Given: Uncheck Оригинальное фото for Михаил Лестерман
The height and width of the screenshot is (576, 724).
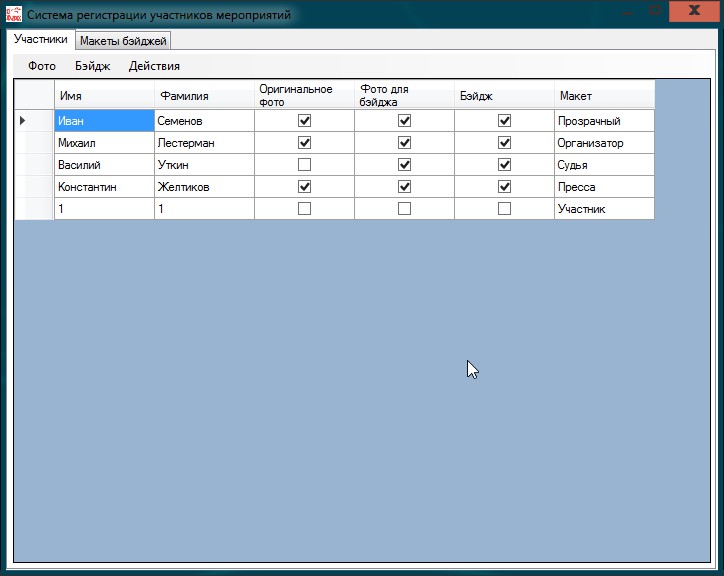Looking at the screenshot, I should (304, 143).
